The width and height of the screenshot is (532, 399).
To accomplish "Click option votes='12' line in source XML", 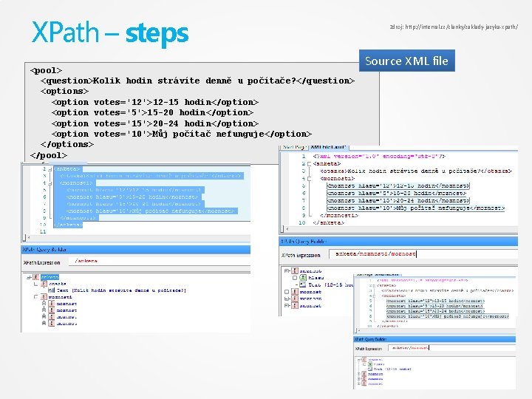I will (155, 102).
